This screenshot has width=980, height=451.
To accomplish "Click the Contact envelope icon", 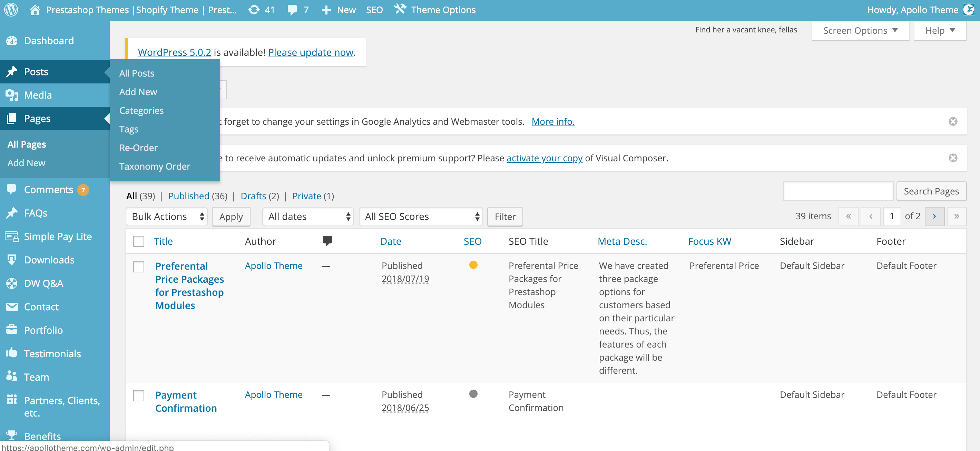I will pos(12,307).
